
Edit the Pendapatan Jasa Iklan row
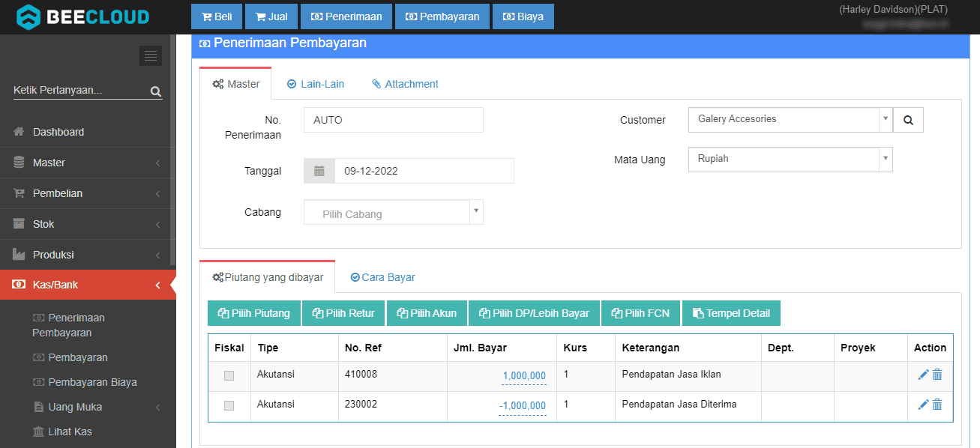(x=924, y=375)
